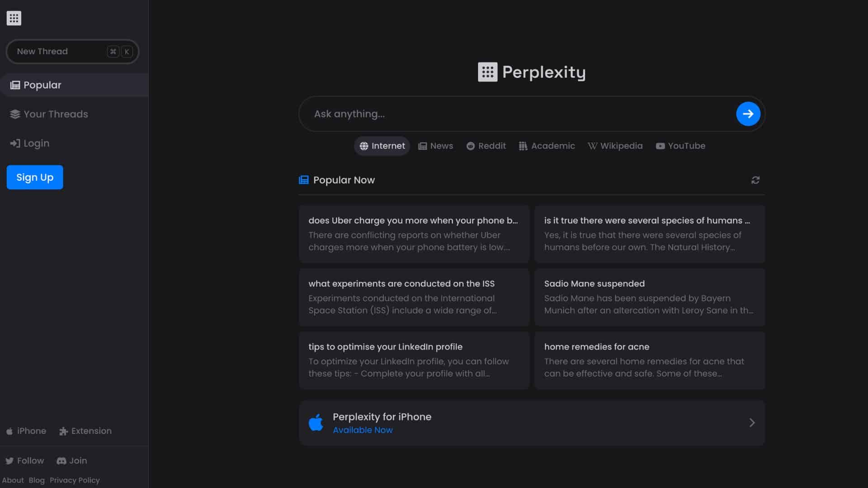Viewport: 868px width, 488px height.
Task: Open the iPhone app link in sidebar
Action: [26, 431]
